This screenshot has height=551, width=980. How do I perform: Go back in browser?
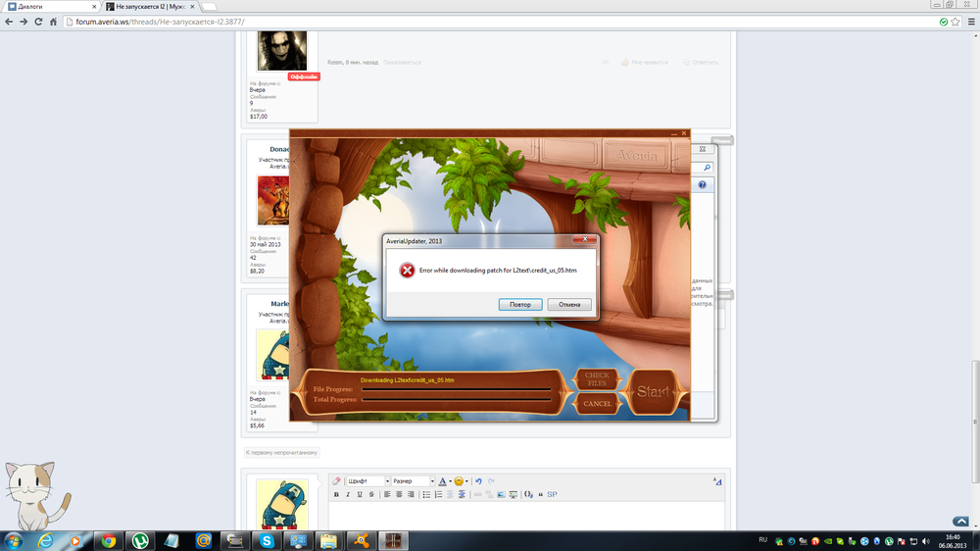tap(9, 22)
